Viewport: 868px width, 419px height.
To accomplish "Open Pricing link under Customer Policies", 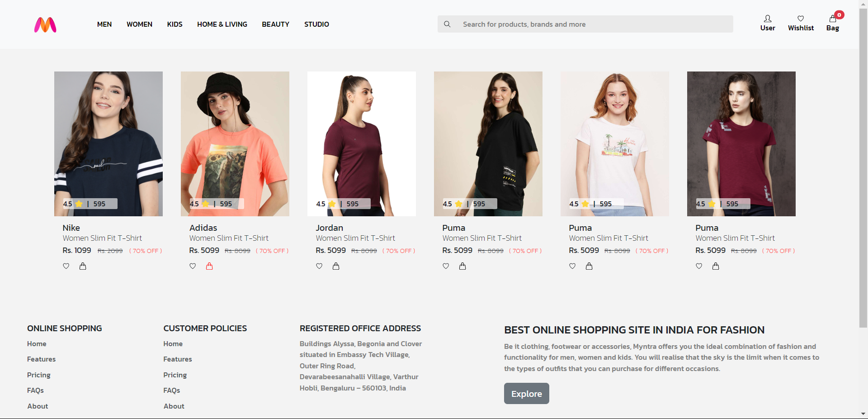I will tap(175, 375).
